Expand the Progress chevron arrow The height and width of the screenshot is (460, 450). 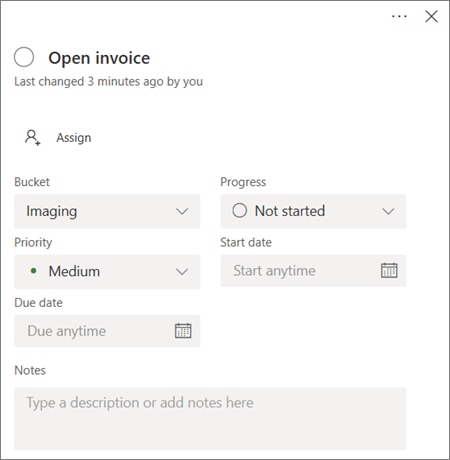388,211
